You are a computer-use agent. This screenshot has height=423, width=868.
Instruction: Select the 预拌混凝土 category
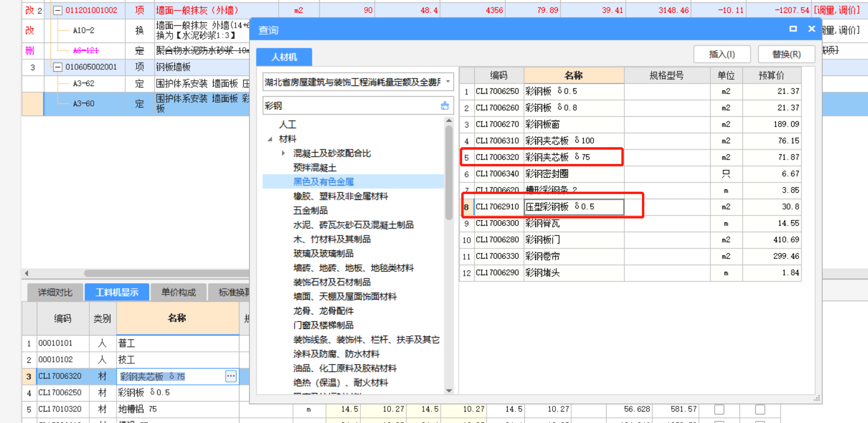(x=315, y=167)
